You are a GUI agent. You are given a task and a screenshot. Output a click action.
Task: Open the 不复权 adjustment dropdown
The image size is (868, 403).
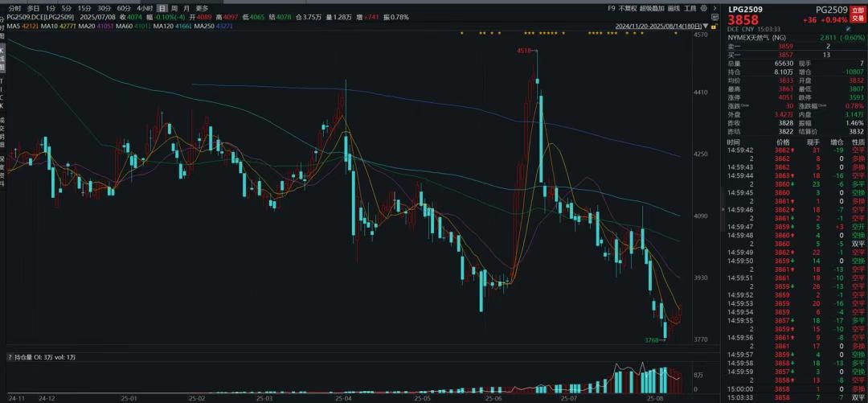628,8
